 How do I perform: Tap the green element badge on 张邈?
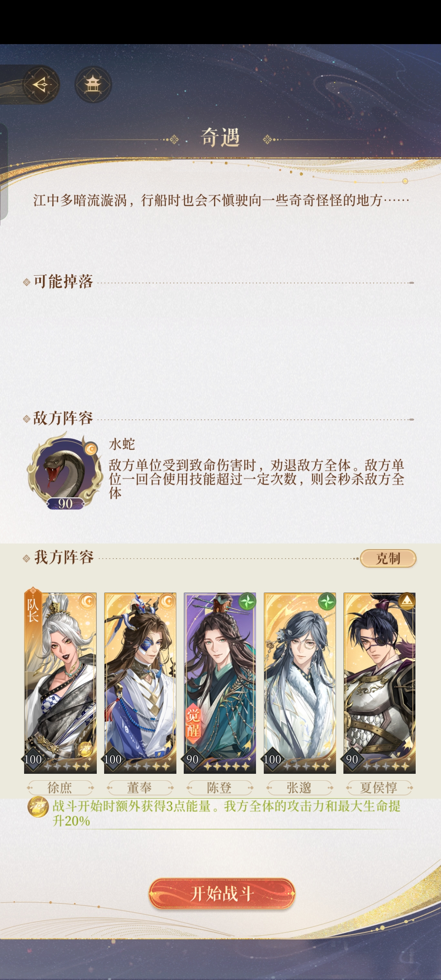[327, 601]
